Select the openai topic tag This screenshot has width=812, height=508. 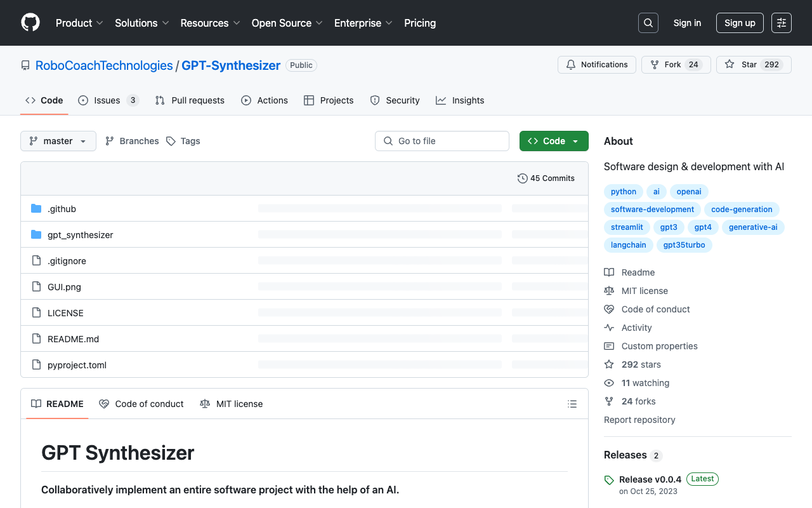(689, 192)
